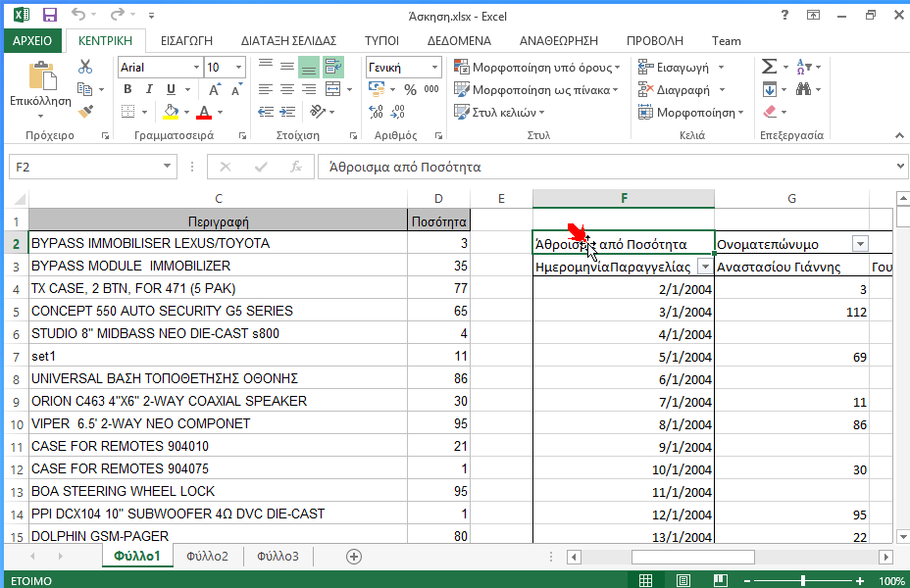Center cell text horizontally

coord(287,89)
